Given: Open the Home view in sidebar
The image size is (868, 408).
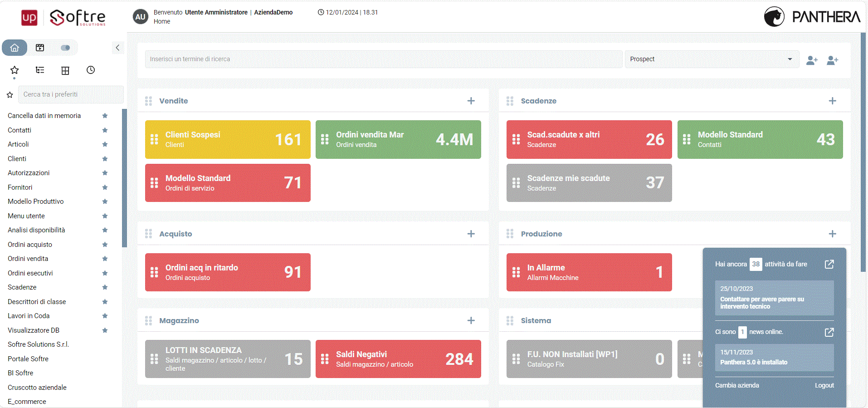Looking at the screenshot, I should coord(15,48).
